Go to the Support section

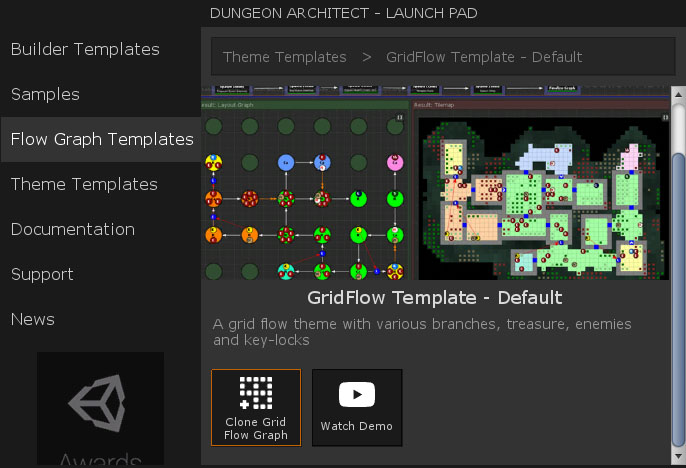(42, 275)
